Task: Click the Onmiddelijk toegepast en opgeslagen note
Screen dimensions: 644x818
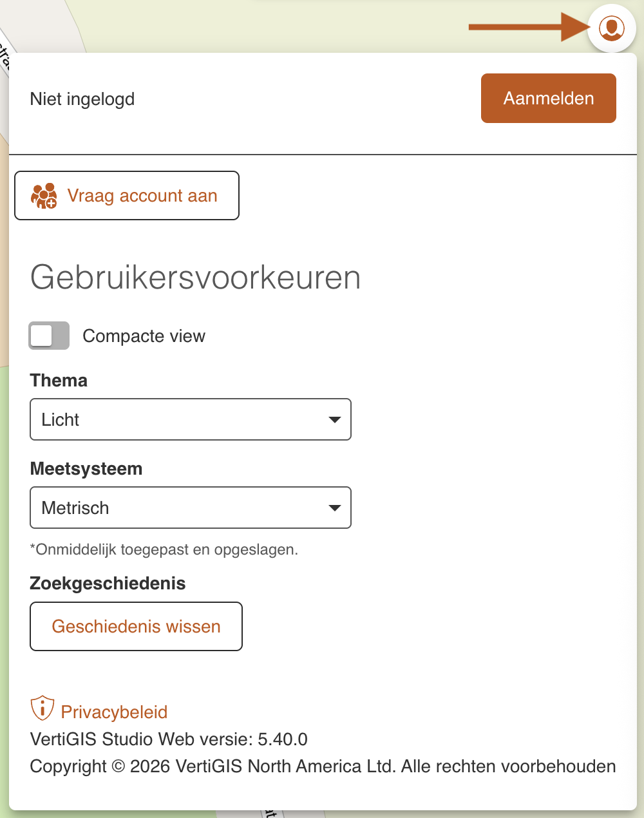Action: pyautogui.click(x=164, y=549)
